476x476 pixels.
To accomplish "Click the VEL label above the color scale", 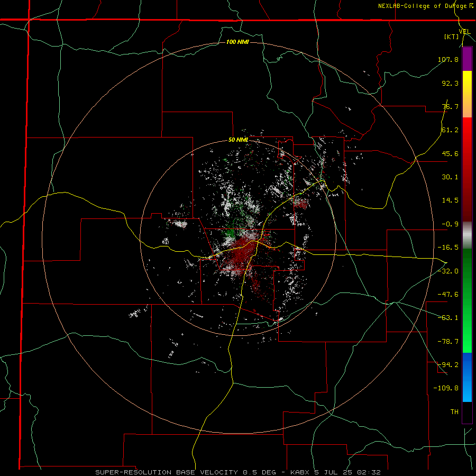I will coord(465,31).
